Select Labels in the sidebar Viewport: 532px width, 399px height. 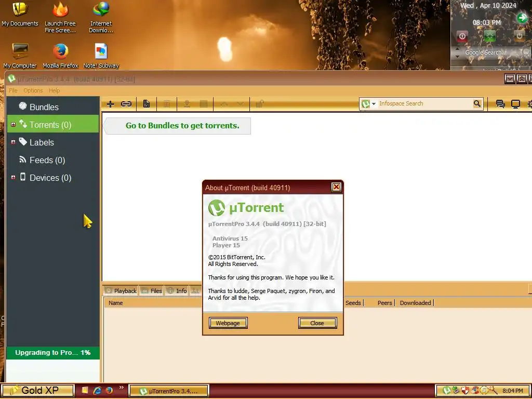53,142
